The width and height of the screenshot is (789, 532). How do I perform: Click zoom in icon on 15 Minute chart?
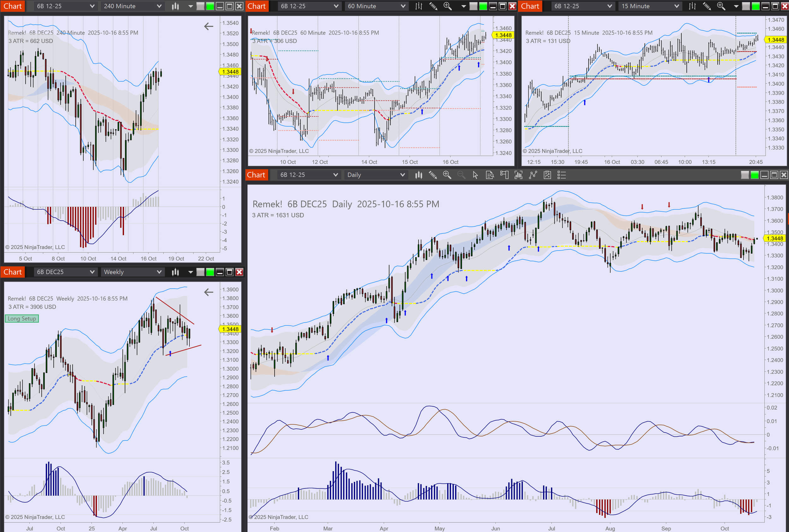pos(721,6)
